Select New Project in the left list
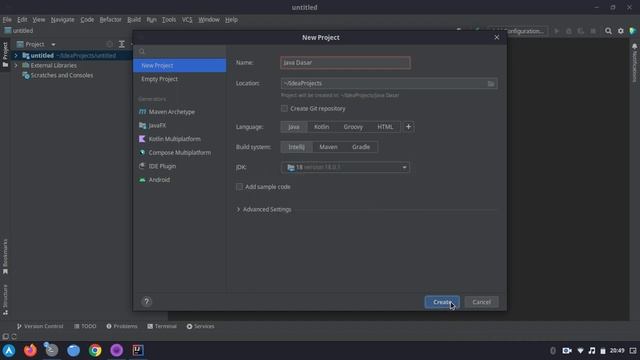Screen dimensions: 640x360 tap(180, 65)
